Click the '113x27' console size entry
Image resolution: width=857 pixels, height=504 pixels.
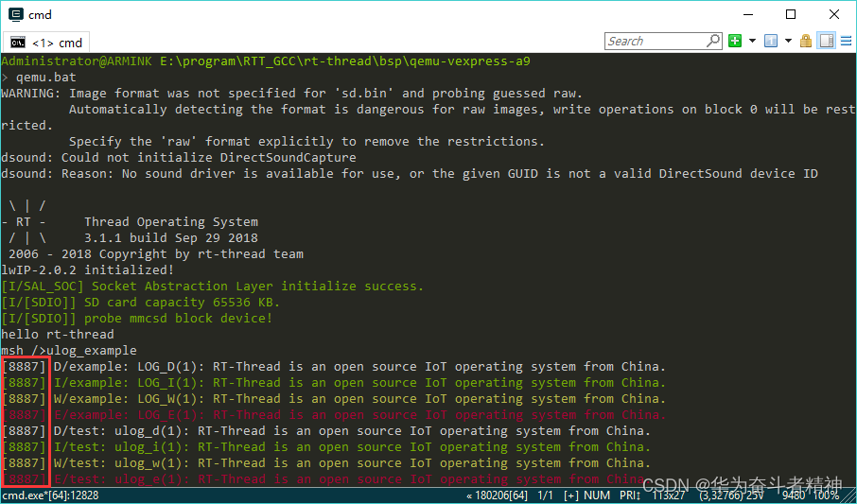pos(669,495)
